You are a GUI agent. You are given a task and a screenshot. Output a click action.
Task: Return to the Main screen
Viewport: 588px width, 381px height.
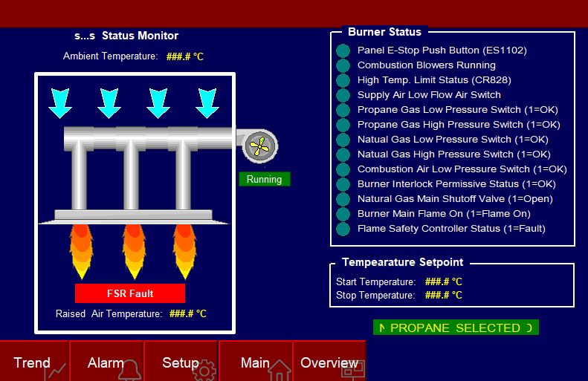point(256,362)
